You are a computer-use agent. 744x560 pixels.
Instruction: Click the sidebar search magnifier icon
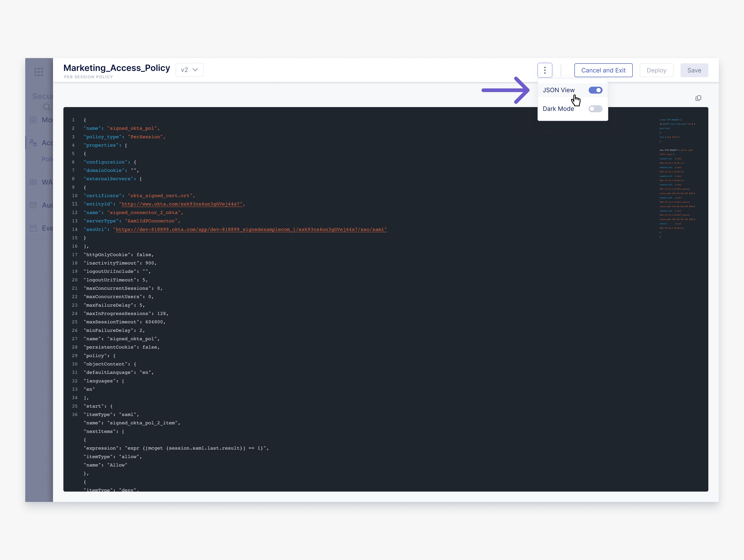click(47, 107)
